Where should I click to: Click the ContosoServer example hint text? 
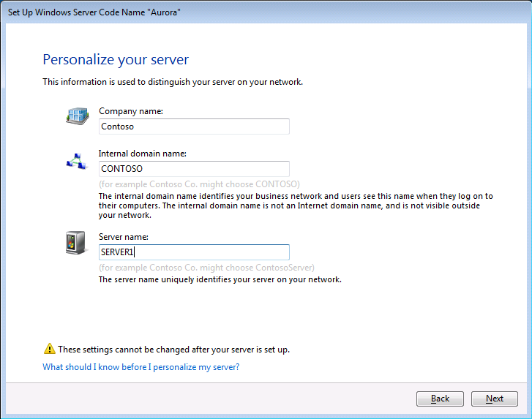coord(206,268)
